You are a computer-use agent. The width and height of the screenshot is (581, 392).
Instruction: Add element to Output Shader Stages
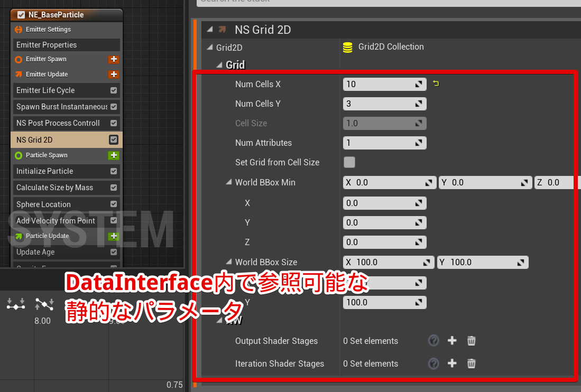(x=452, y=341)
